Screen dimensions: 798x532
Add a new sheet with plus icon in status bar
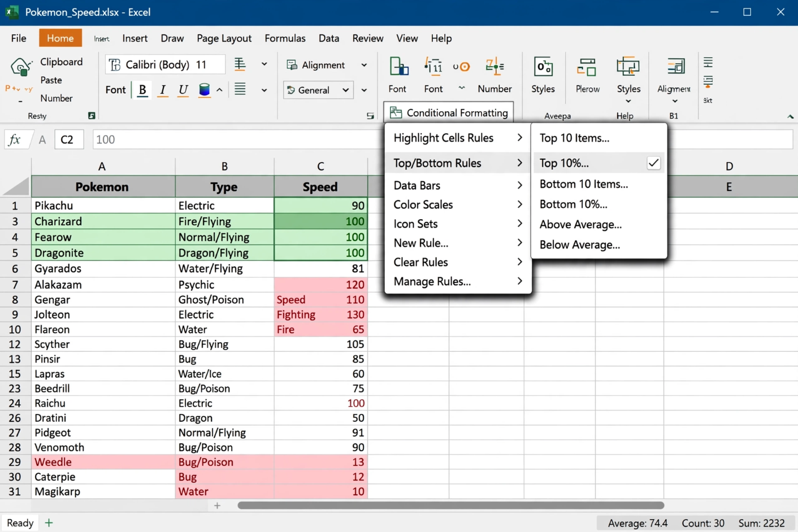49,523
